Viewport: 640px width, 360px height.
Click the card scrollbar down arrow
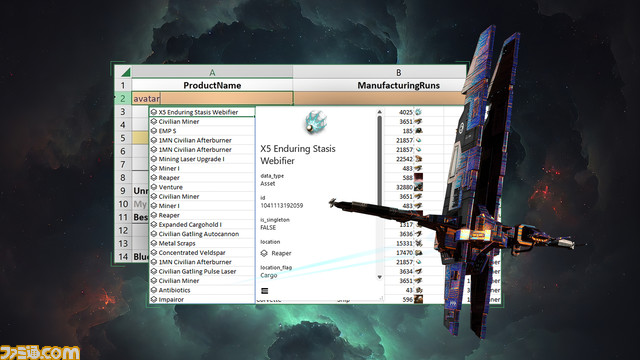(x=380, y=277)
